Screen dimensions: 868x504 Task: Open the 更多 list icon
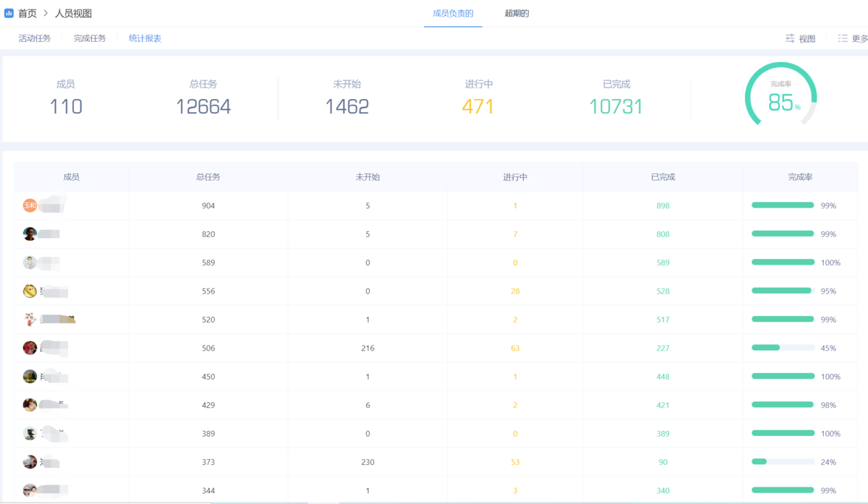(843, 38)
